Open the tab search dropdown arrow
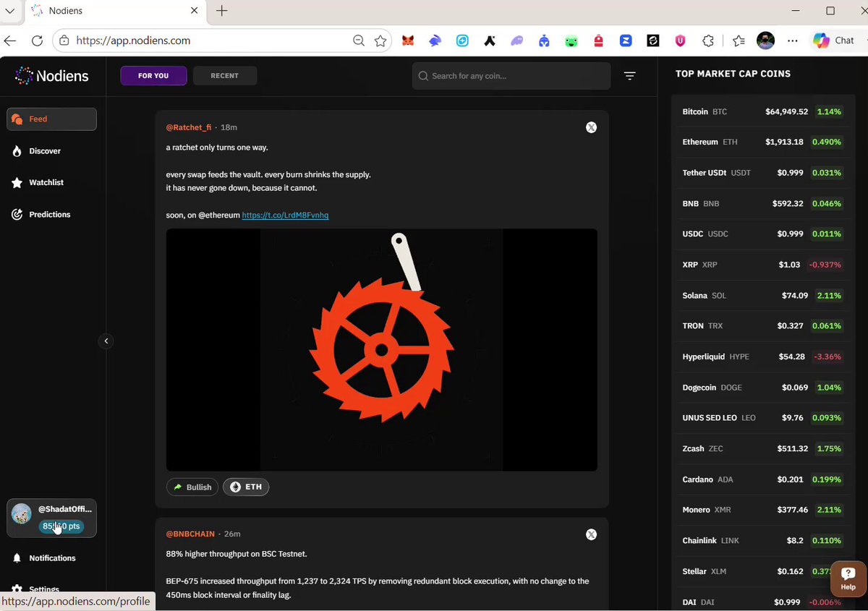Image resolution: width=868 pixels, height=611 pixels. [9, 11]
